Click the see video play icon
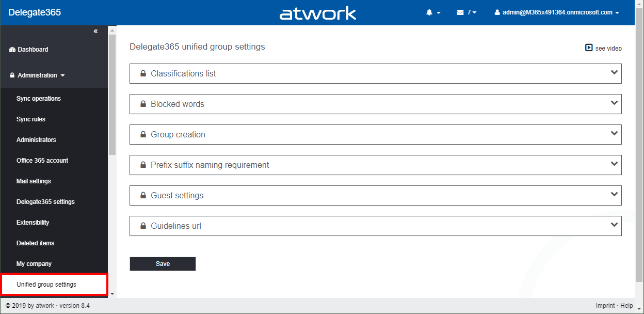Image resolution: width=644 pixels, height=314 pixels. pyautogui.click(x=588, y=48)
